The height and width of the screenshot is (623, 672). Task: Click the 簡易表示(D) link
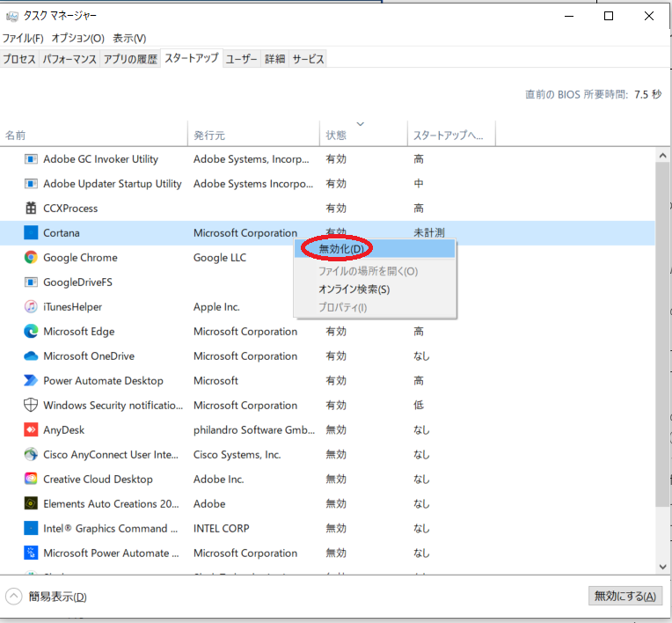pos(57,597)
